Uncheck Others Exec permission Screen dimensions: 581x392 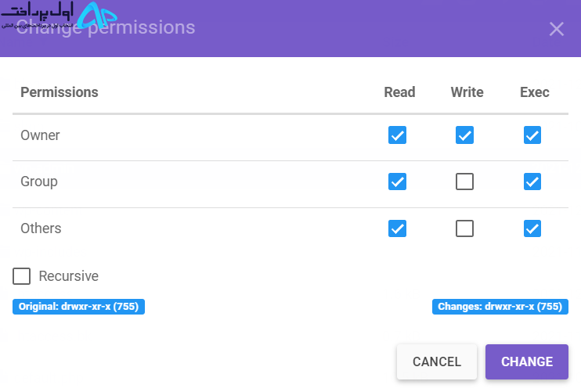click(x=532, y=228)
